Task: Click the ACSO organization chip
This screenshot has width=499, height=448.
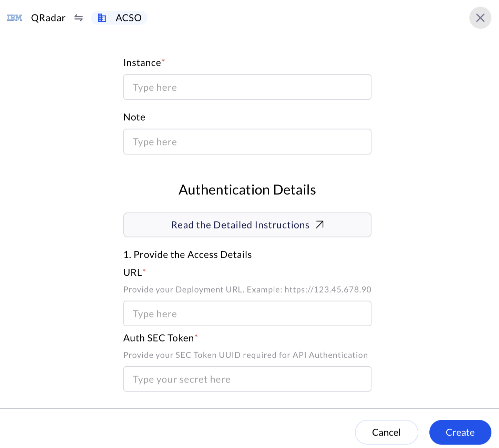Action: click(119, 18)
